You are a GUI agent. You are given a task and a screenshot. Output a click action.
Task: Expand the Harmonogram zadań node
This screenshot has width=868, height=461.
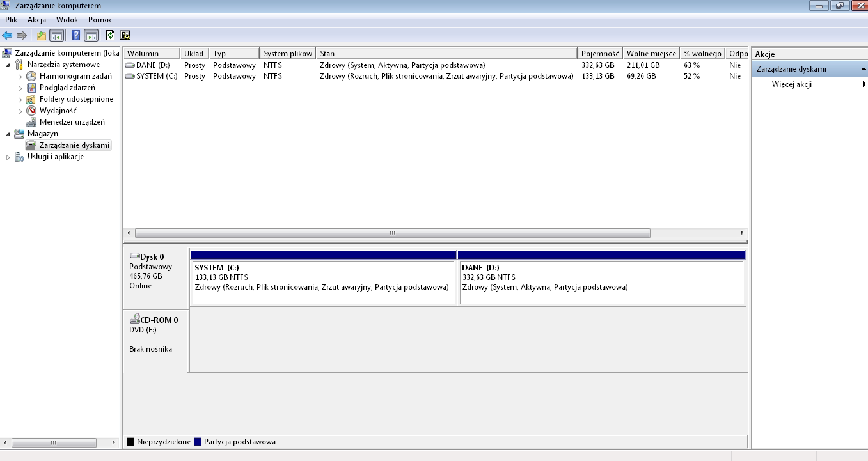point(20,76)
